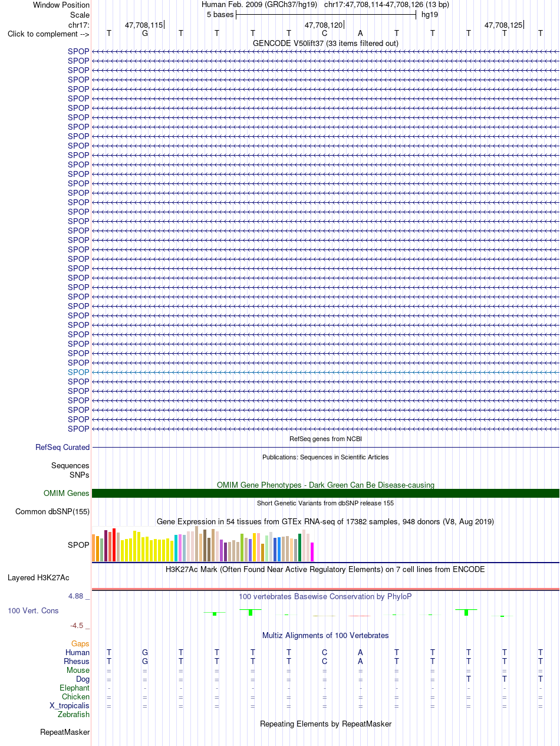Click the 'Elephant' alignment row label
The width and height of the screenshot is (560, 746).
coord(75,688)
